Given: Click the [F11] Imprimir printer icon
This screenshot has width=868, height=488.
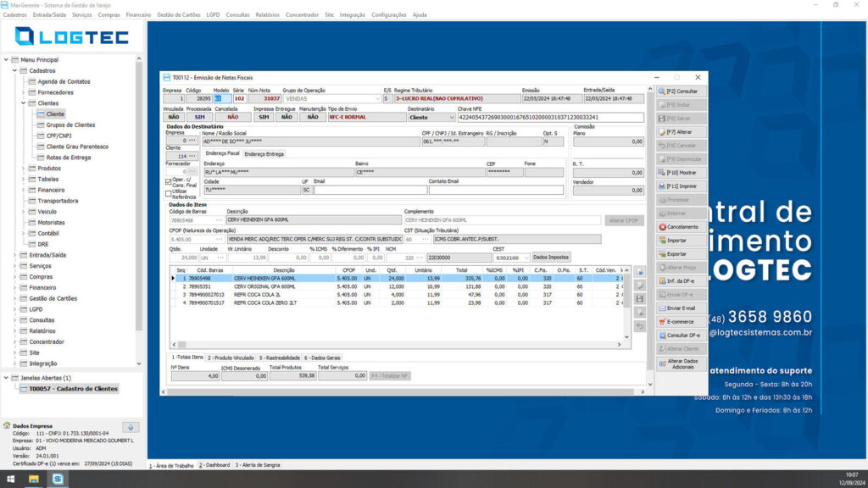Looking at the screenshot, I should pos(662,186).
